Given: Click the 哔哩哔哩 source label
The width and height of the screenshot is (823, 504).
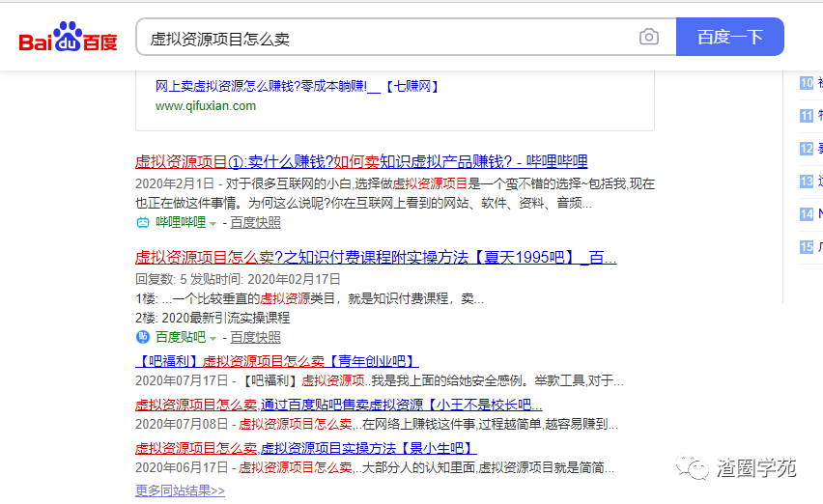Looking at the screenshot, I should coord(181,222).
